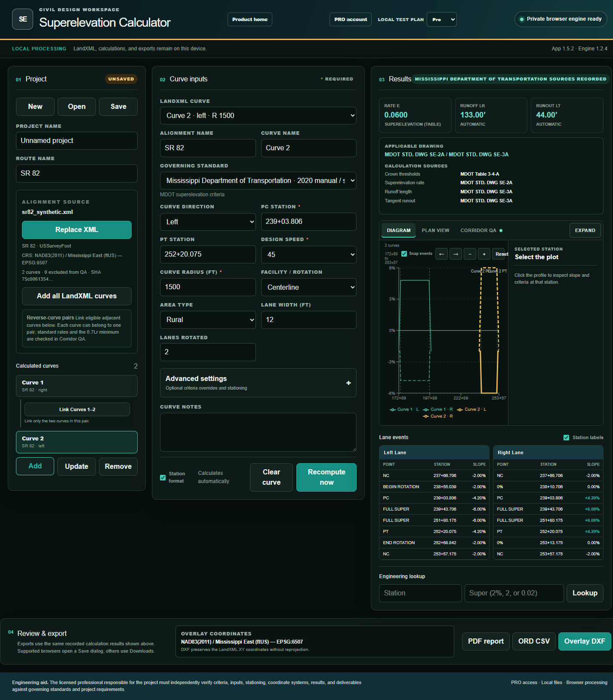
Task: Select Curve 1 in calculated curves
Action: point(77,386)
